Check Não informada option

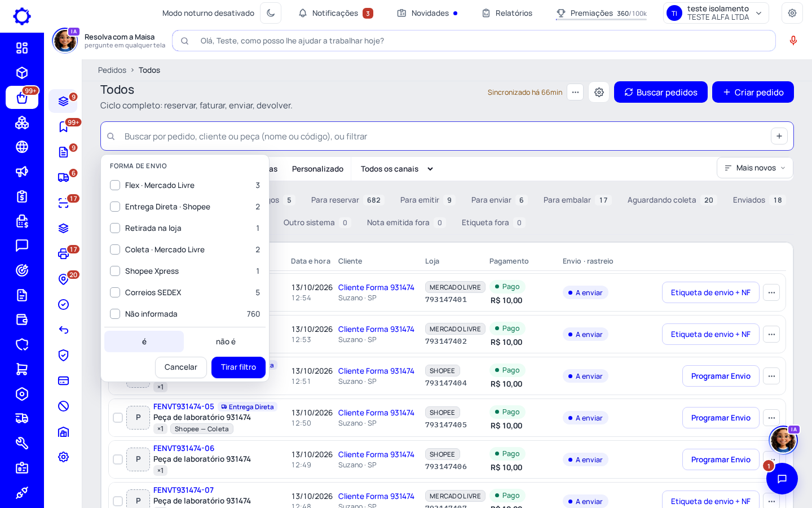click(115, 314)
